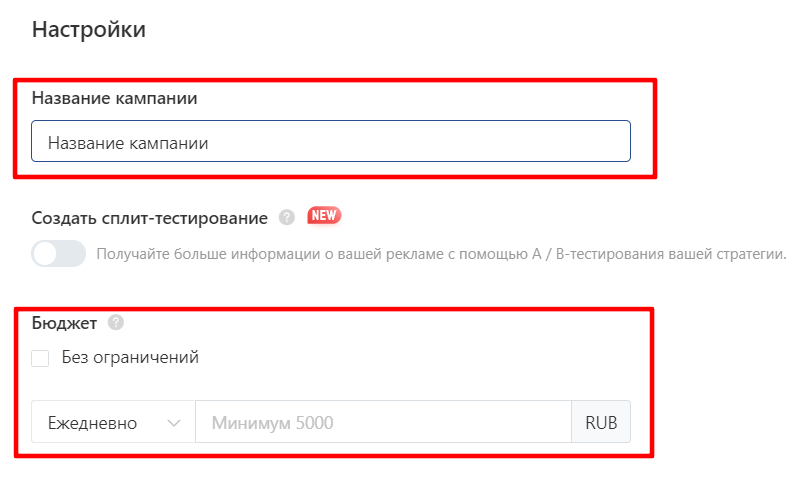Click the Бюджет section label
This screenshot has width=802, height=491.
coord(64,323)
